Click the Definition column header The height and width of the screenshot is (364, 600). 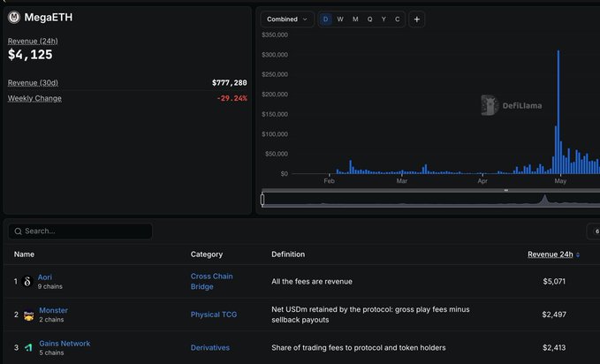coord(288,254)
